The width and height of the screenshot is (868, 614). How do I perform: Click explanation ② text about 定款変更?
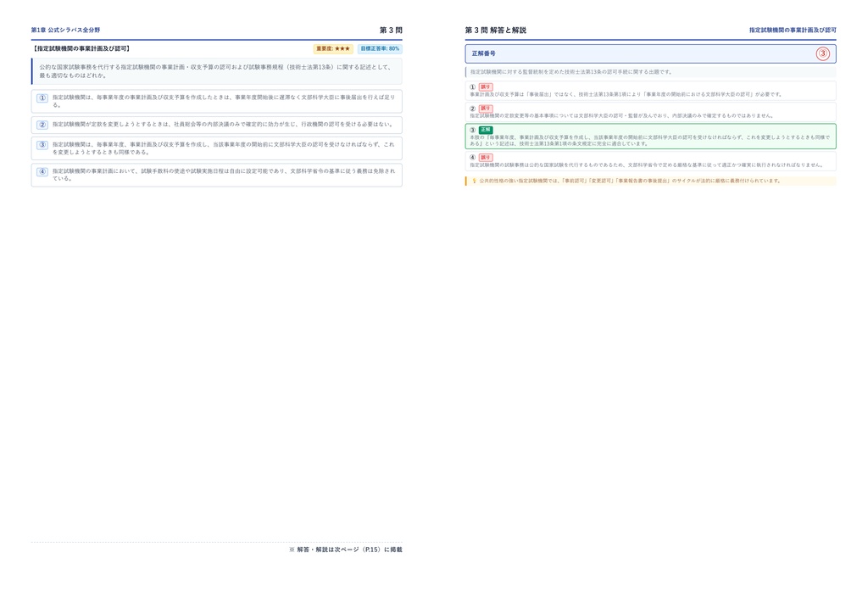[621, 116]
